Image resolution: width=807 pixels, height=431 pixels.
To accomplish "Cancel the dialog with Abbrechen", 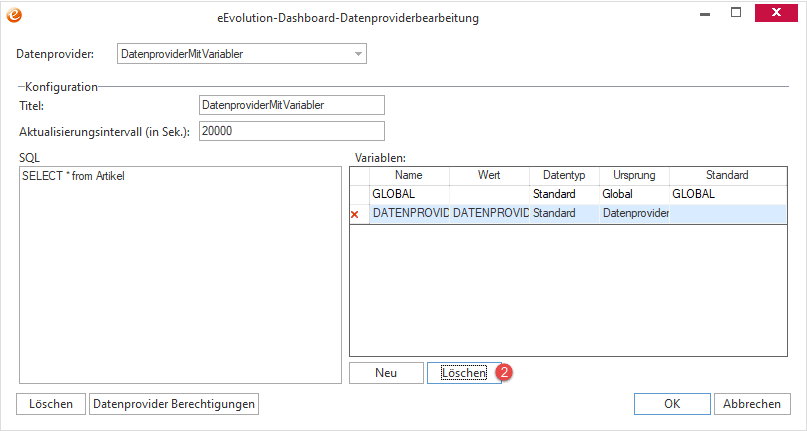I will 752,404.
